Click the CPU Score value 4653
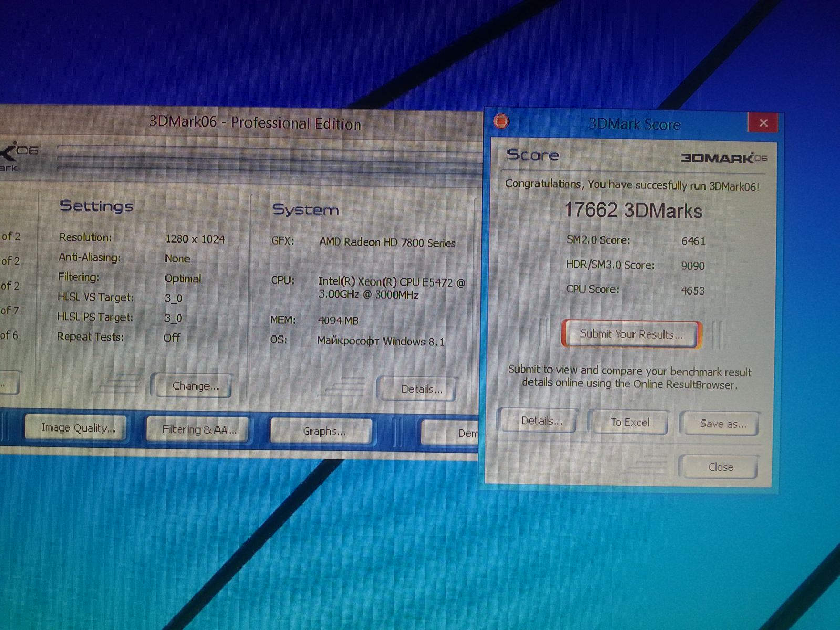840x630 pixels. (692, 291)
